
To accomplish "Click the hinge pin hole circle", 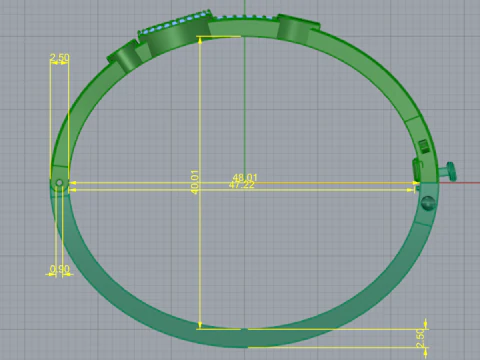I will point(59,183).
